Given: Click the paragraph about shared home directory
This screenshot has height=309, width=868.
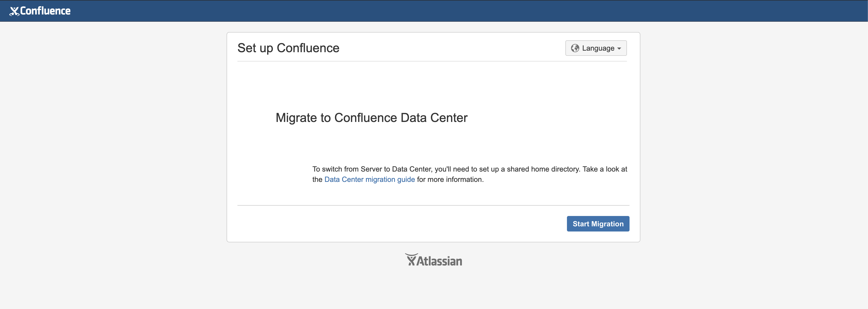Looking at the screenshot, I should click(x=470, y=174).
